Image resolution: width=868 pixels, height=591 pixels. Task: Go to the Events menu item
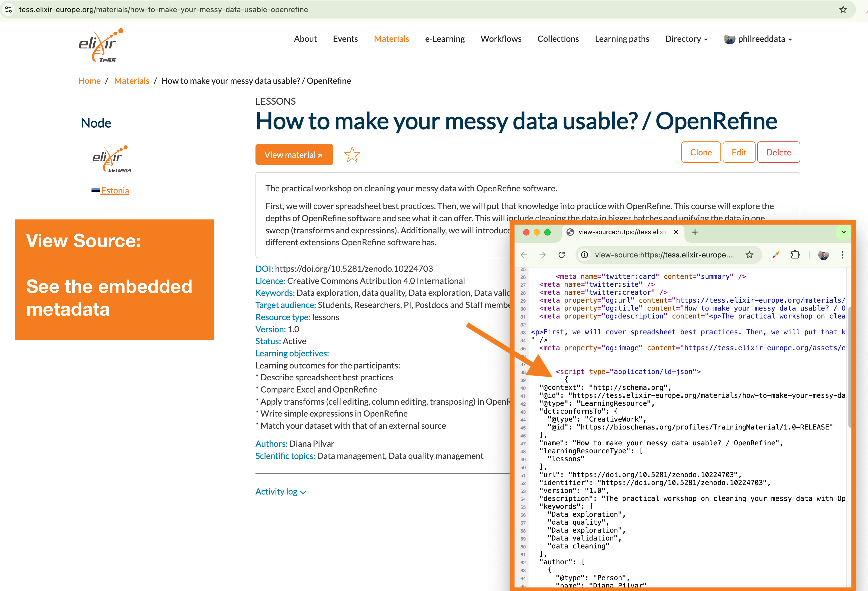tap(345, 39)
